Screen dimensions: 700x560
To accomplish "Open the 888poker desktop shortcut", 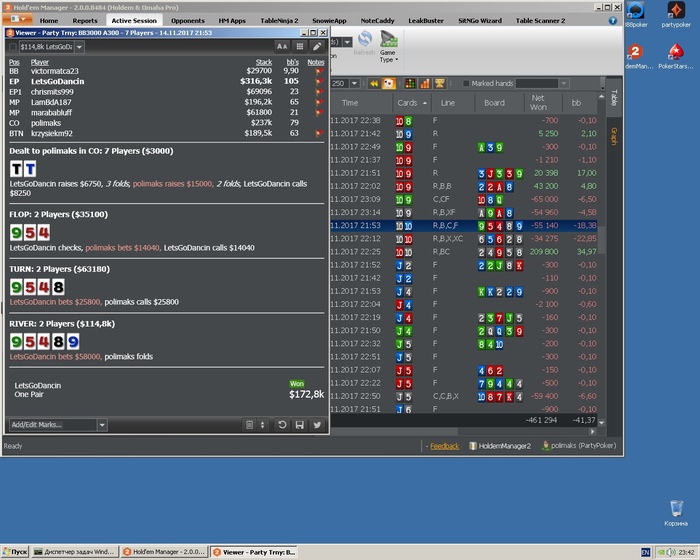I will tap(635, 15).
